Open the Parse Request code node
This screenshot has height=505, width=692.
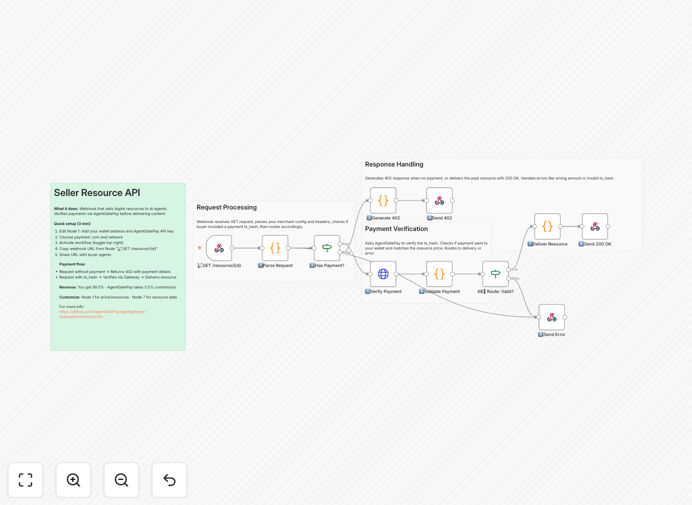pos(275,248)
